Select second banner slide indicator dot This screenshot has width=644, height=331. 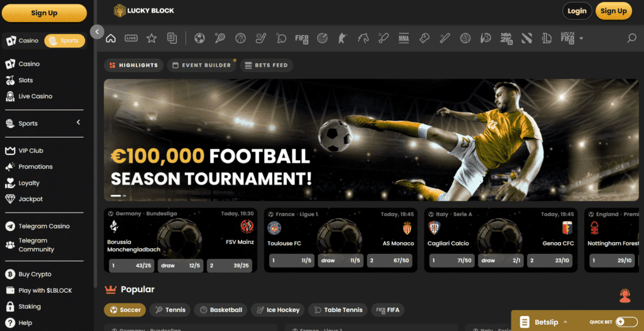(x=125, y=195)
